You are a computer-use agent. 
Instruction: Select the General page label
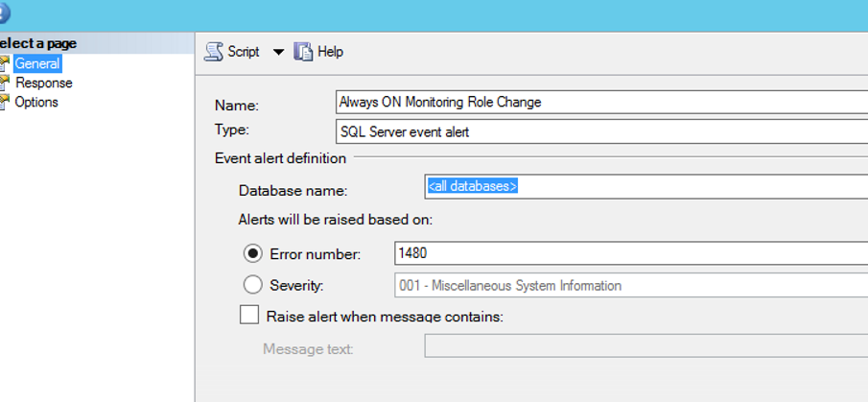(x=37, y=63)
